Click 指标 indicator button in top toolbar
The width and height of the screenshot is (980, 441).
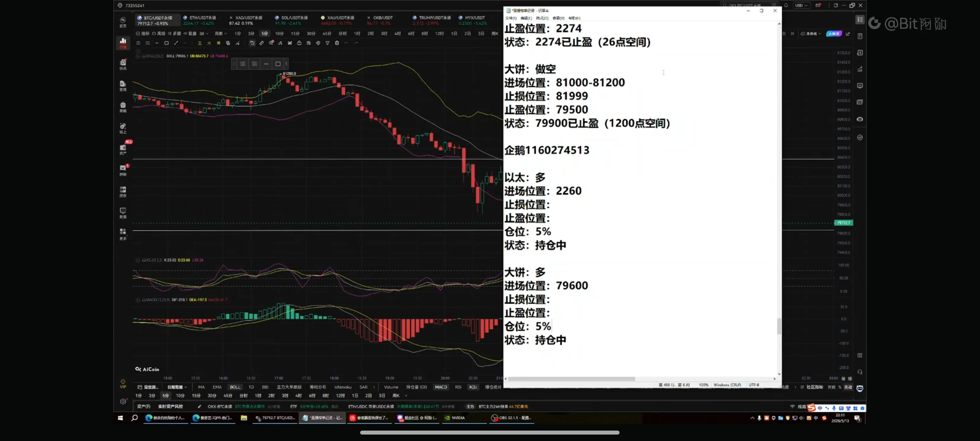tap(143, 33)
